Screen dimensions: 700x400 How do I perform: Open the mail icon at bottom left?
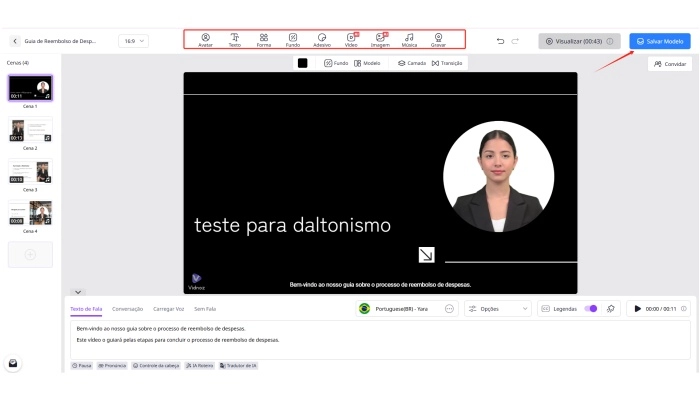(x=13, y=363)
